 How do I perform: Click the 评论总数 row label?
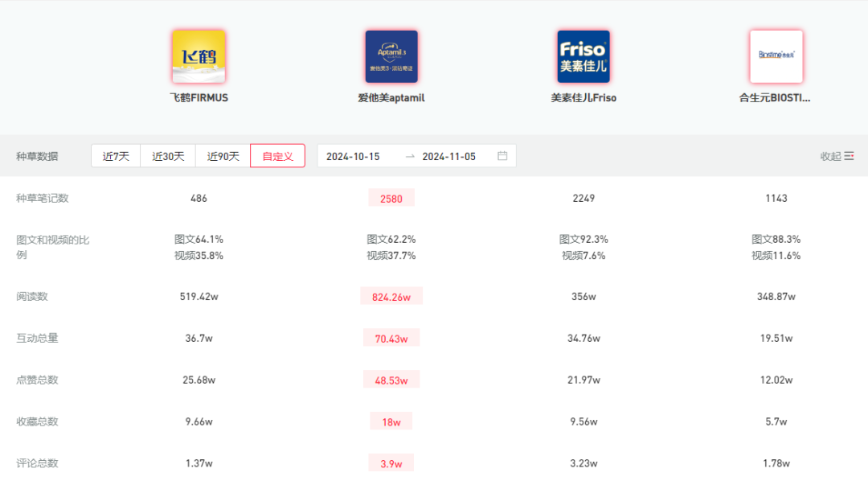click(37, 462)
